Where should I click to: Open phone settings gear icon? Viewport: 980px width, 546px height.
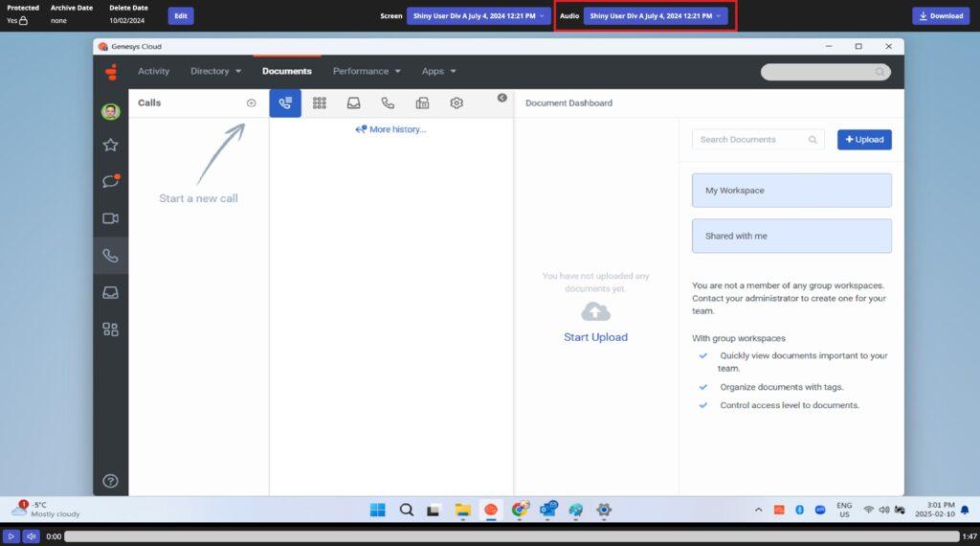457,103
